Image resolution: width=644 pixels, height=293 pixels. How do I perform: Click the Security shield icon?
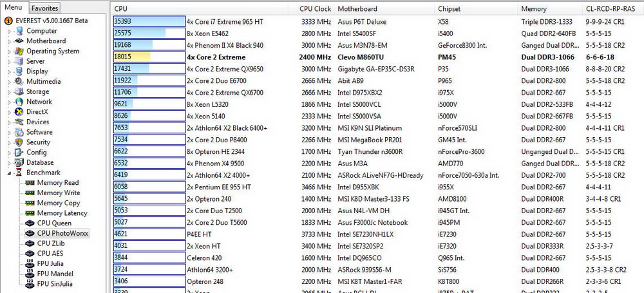[x=19, y=142]
